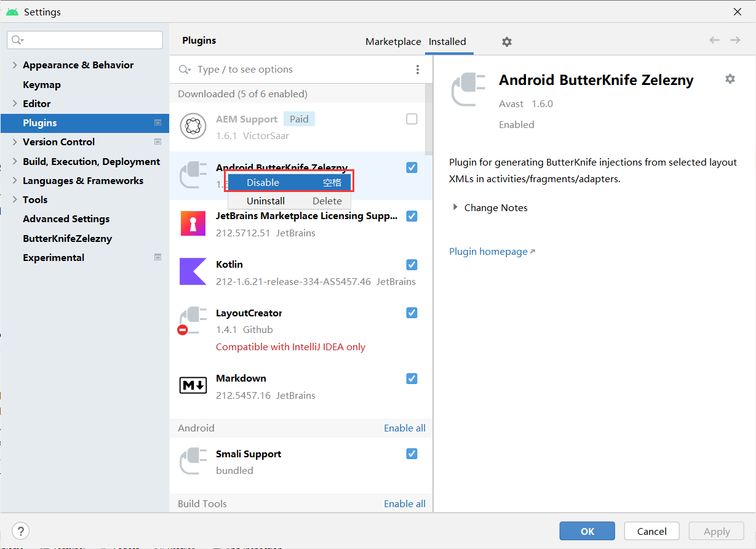Click the Kotlin plugin icon
This screenshot has width=756, height=549.
coord(193,271)
